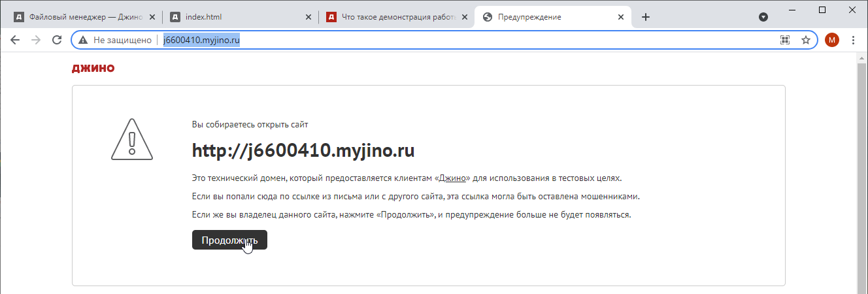Viewport: 868px width, 294px height.
Task: Click the browser forward arrow
Action: [36, 40]
